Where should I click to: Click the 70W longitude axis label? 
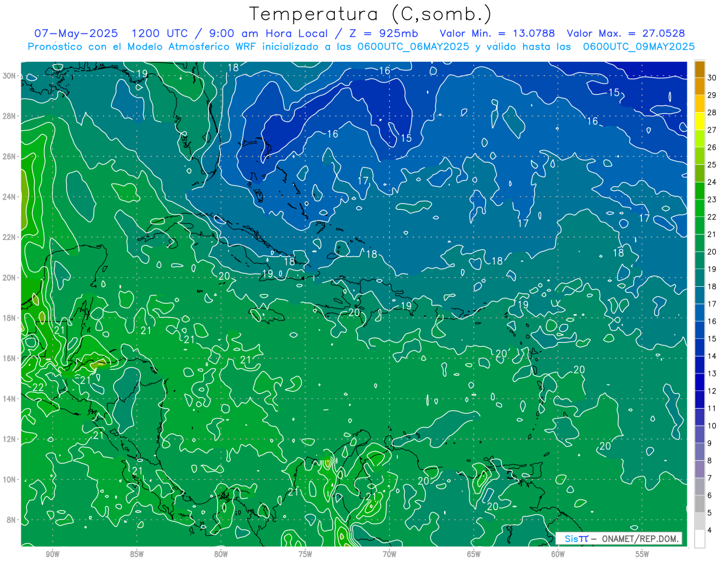389,554
